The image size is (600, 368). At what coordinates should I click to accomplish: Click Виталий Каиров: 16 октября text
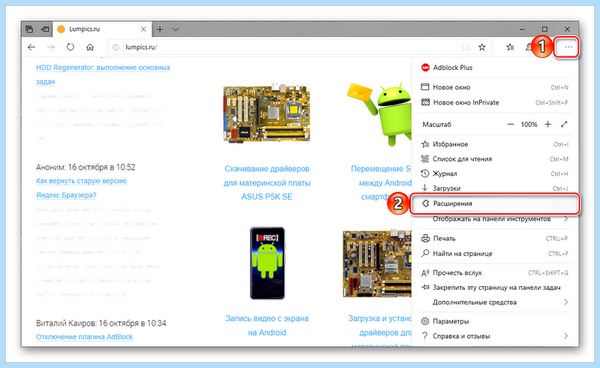[x=101, y=323]
